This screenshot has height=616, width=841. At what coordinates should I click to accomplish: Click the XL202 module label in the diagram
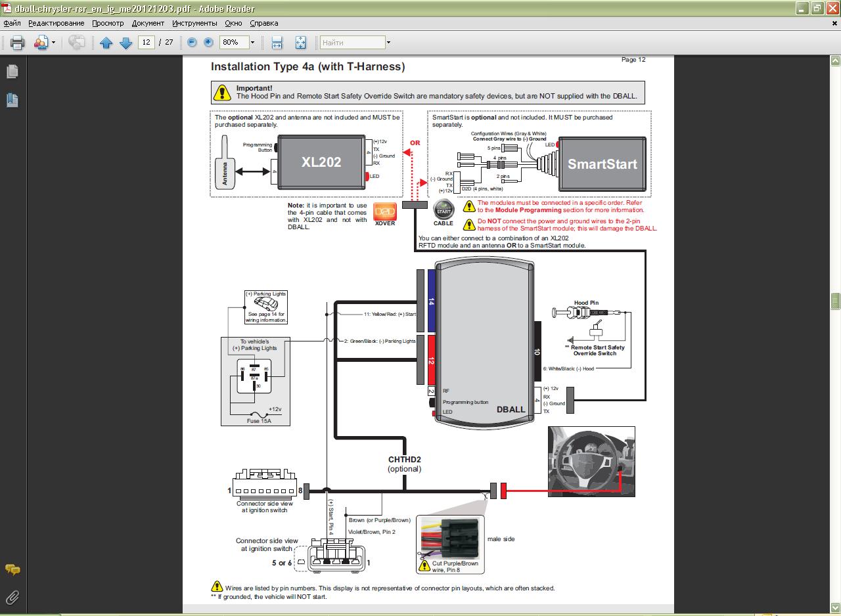[321, 162]
